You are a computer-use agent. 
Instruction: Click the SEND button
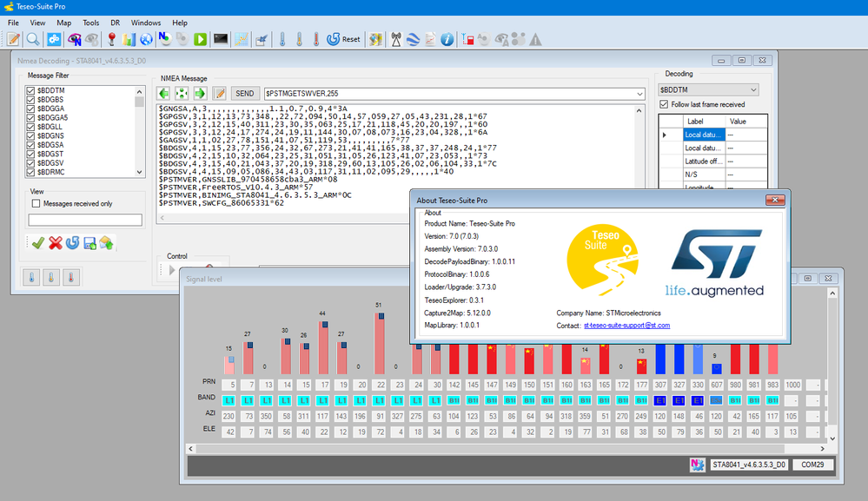coord(245,94)
